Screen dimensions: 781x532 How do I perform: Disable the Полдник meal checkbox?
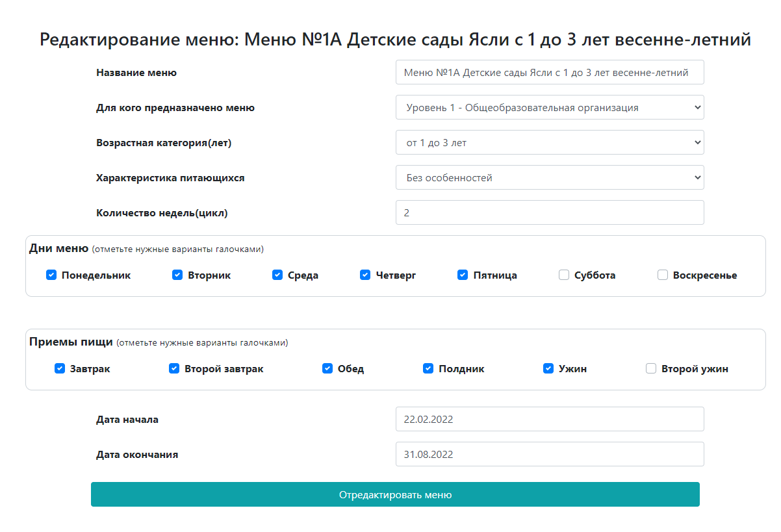tap(428, 368)
